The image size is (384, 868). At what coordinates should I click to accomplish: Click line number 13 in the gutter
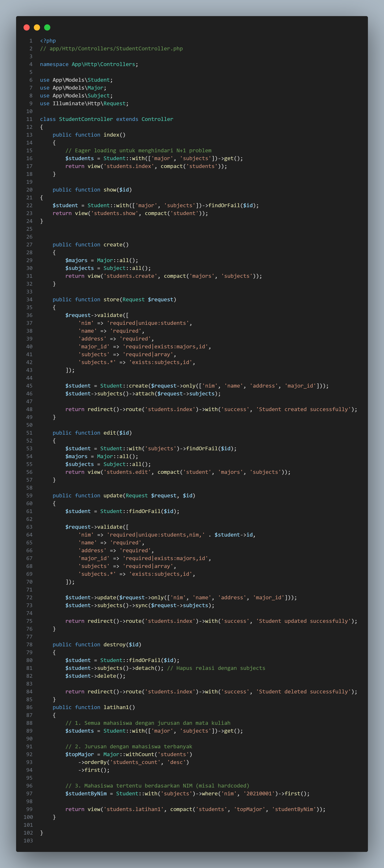click(x=29, y=135)
